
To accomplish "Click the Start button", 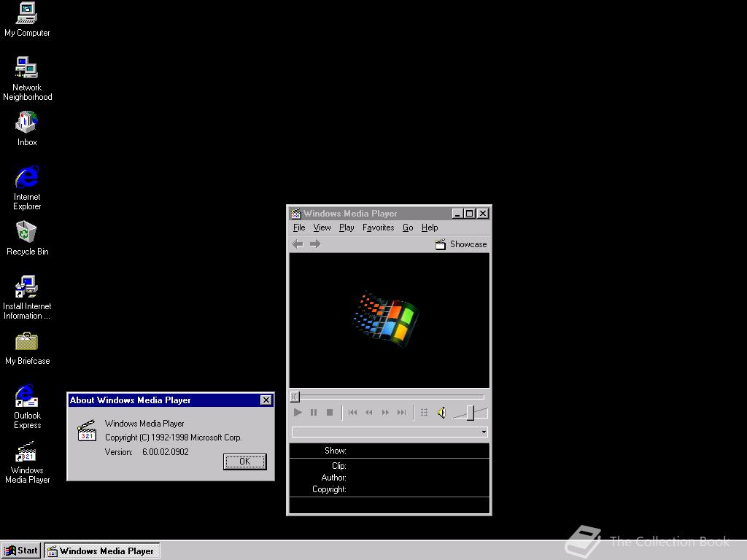I will point(21,551).
